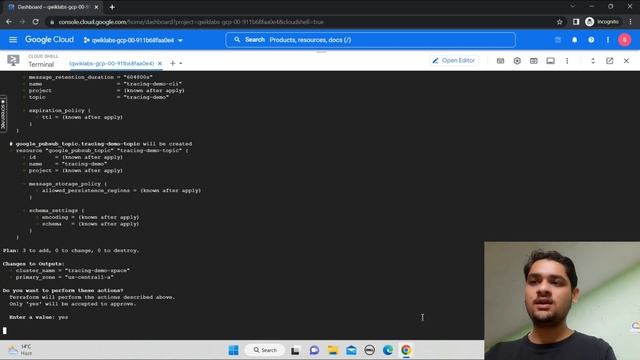Add a new terminal session tab
Image resolution: width=640 pixels, height=360 pixels.
[x=173, y=63]
